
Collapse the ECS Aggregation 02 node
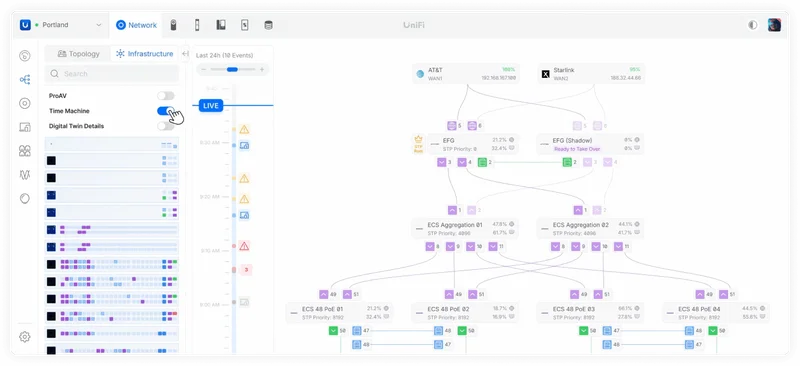click(x=544, y=229)
